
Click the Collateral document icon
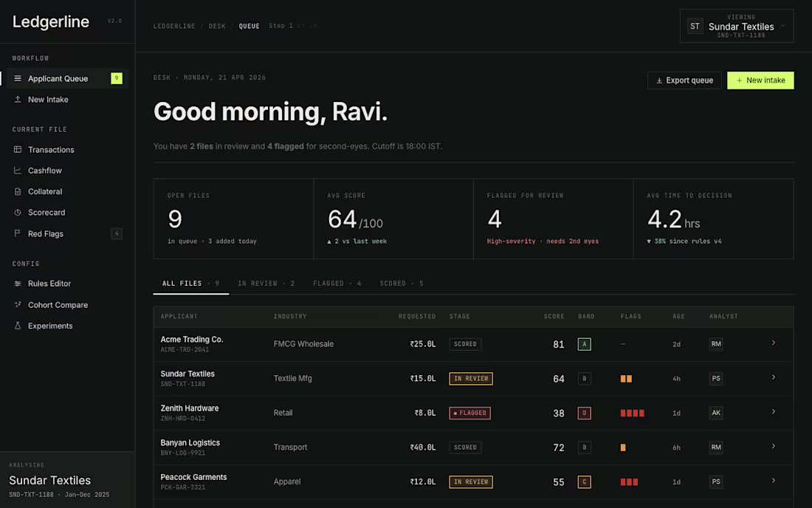pyautogui.click(x=18, y=191)
